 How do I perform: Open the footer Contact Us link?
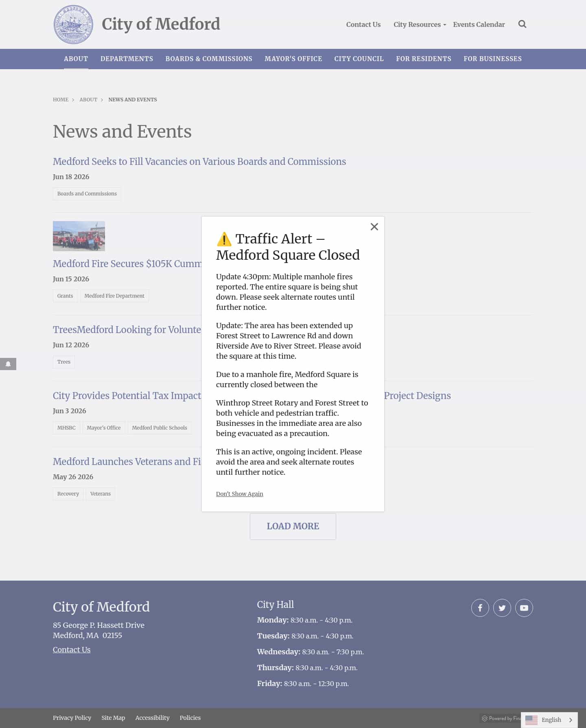[72, 650]
